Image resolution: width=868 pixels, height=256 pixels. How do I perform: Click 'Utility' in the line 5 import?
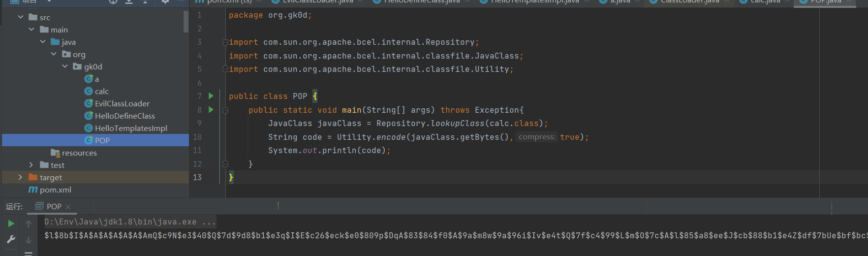[x=492, y=69]
